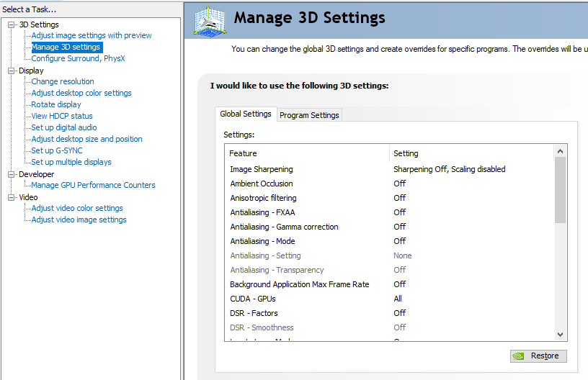Click the Video category label
Screen dimensions: 588x380
(28, 197)
